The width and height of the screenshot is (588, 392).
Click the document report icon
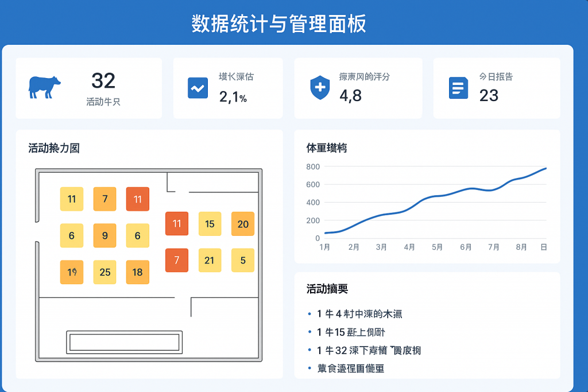pyautogui.click(x=458, y=88)
